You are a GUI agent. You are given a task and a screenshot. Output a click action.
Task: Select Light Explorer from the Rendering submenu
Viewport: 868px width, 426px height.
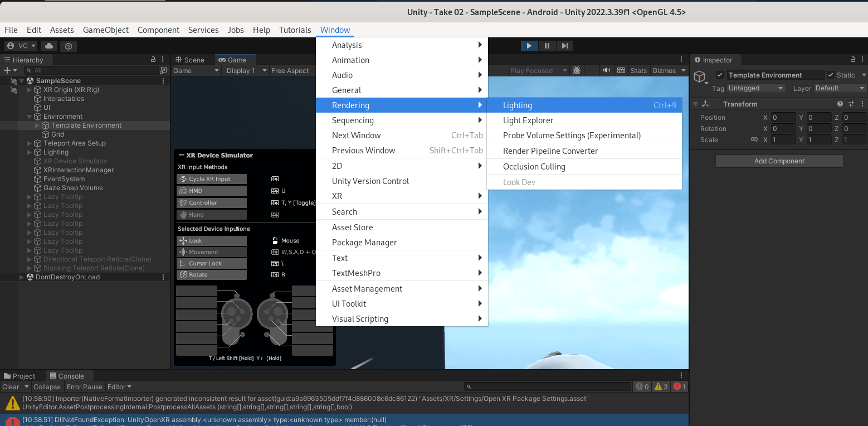[x=528, y=120]
